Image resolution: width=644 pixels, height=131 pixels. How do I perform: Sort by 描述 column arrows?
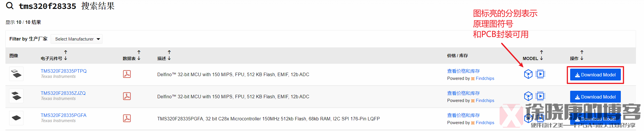tap(169, 55)
